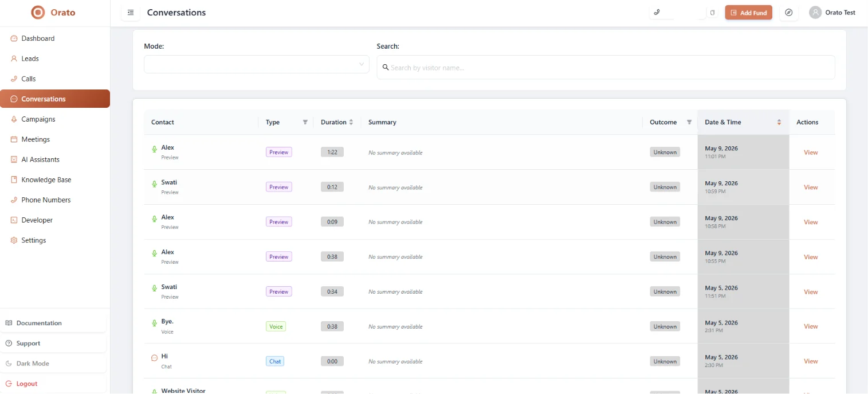View the Swati conversation from 11:51 PM
868x394 pixels.
coord(811,292)
